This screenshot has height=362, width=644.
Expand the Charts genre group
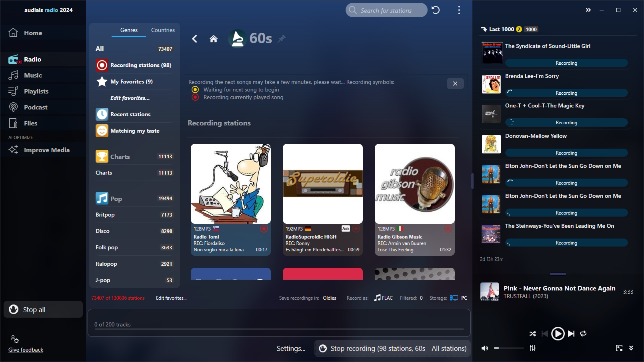[x=134, y=156]
